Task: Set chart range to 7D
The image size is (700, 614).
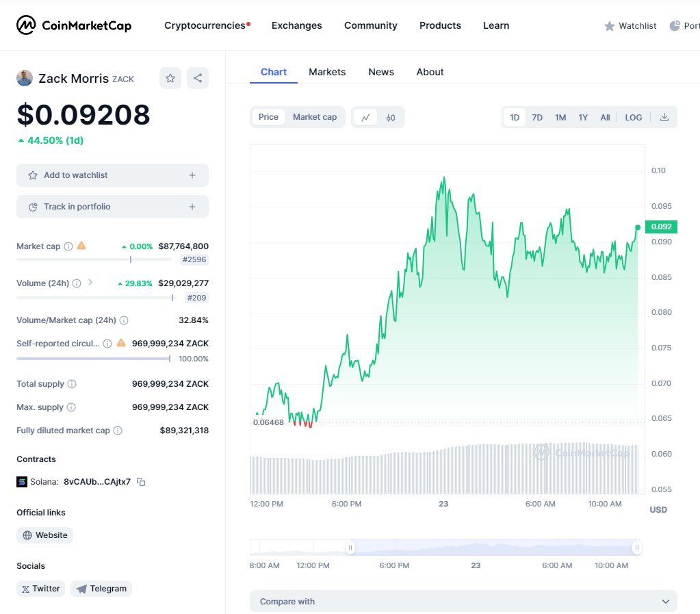Action: click(537, 118)
